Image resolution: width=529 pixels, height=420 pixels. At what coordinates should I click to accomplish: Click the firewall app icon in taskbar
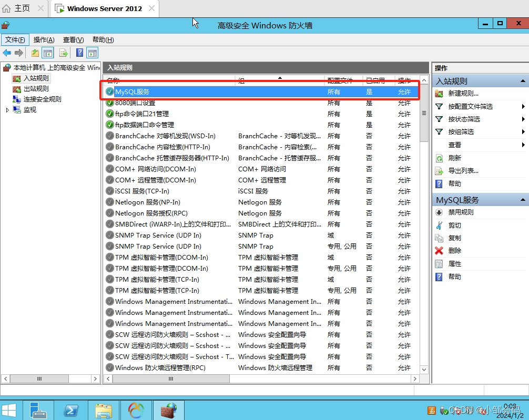pos(169,410)
